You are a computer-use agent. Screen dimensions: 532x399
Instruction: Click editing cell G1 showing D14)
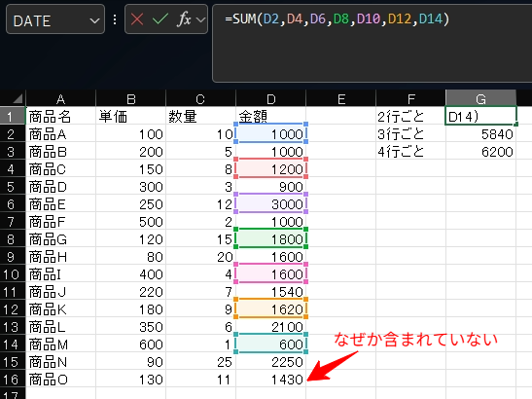[x=480, y=116]
